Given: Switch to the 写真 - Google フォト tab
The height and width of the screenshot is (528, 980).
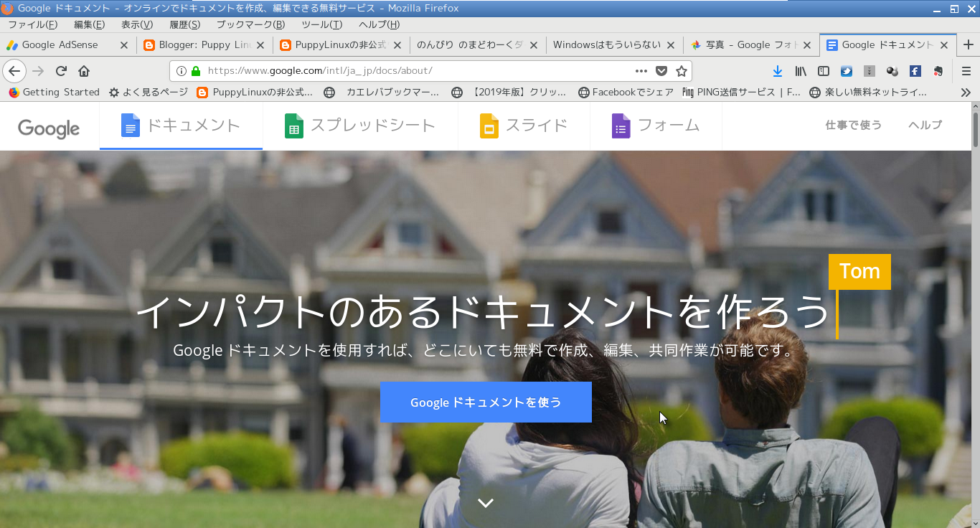Looking at the screenshot, I should [x=752, y=44].
